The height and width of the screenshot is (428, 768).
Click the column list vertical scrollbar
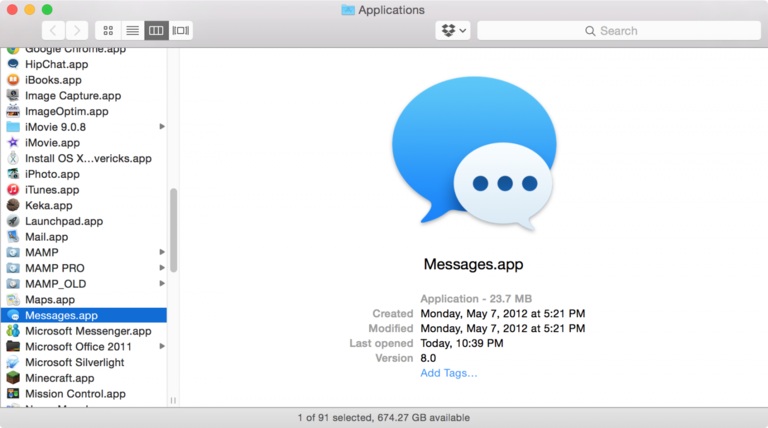point(173,230)
